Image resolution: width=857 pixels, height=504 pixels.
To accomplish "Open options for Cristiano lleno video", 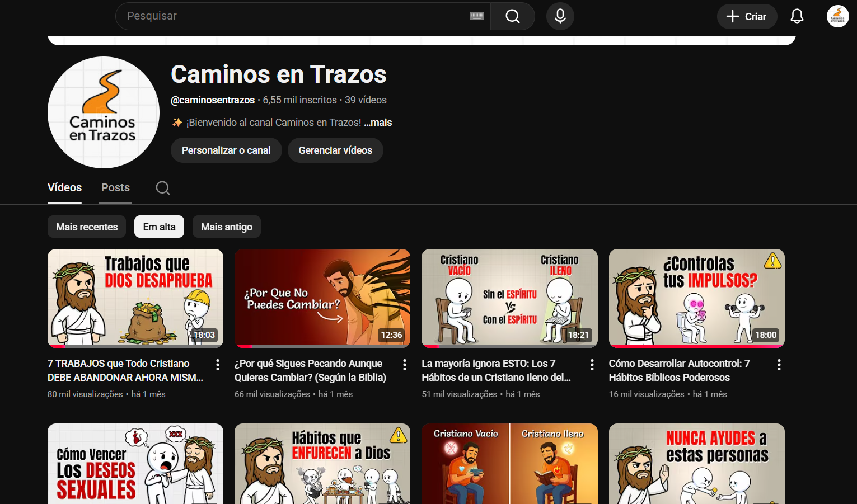I will tap(592, 365).
